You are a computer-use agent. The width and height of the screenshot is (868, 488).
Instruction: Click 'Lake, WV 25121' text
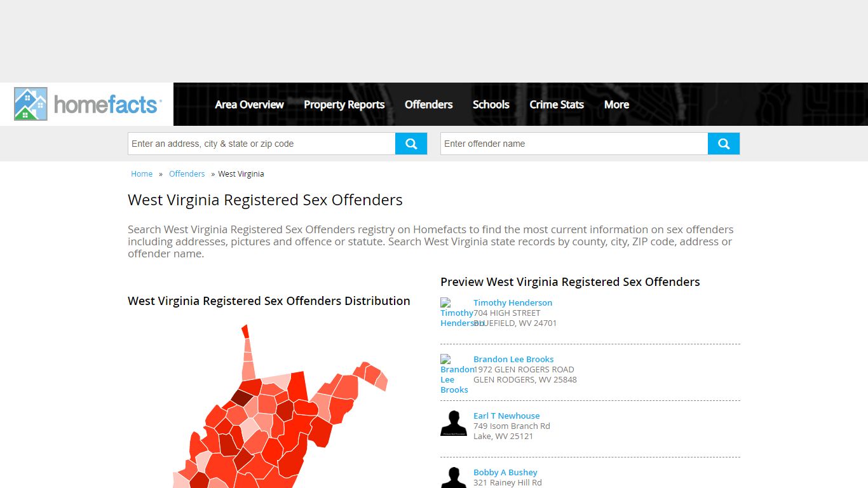tap(503, 436)
